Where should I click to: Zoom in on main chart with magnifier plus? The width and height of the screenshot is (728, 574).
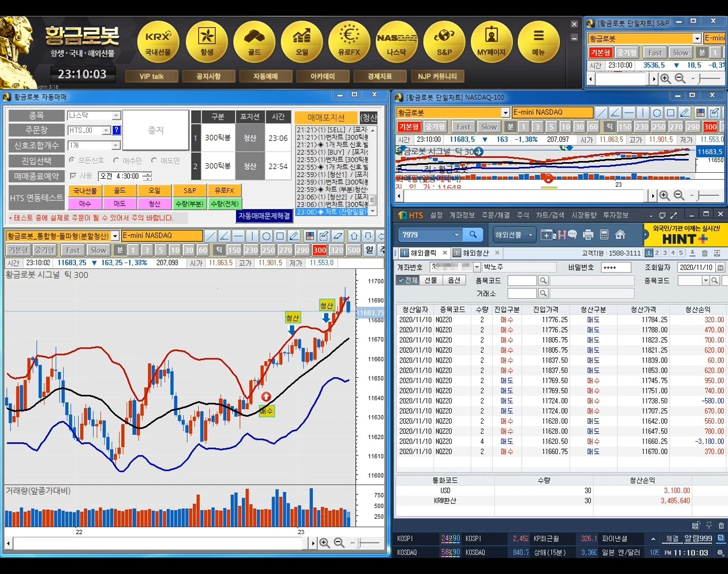tap(325, 543)
